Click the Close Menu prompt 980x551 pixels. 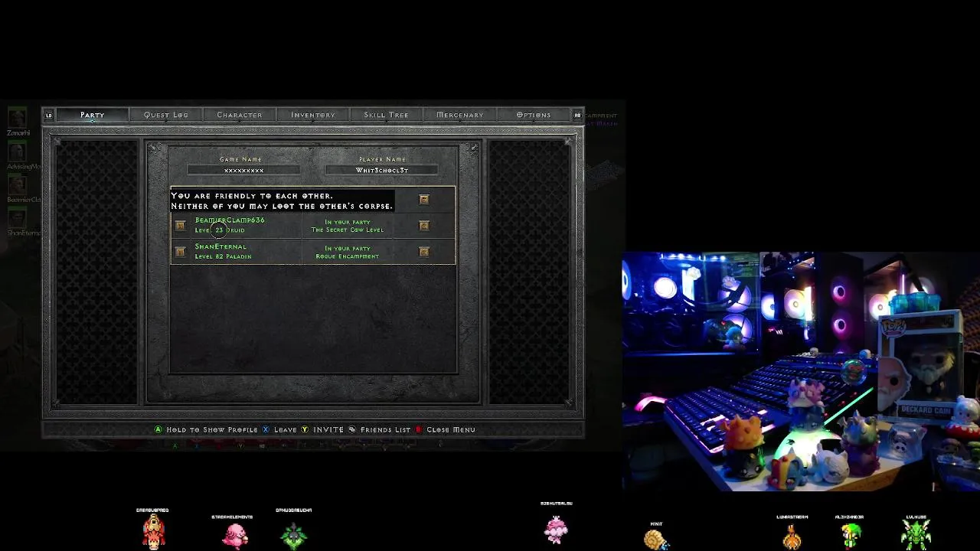point(445,429)
